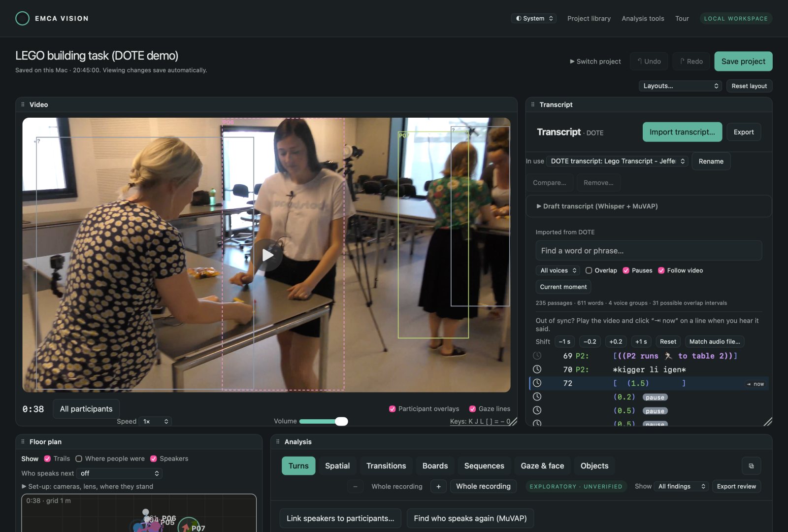This screenshot has height=532, width=788.
Task: Click the clock icon beside the (0.2) pause
Action: click(x=537, y=397)
